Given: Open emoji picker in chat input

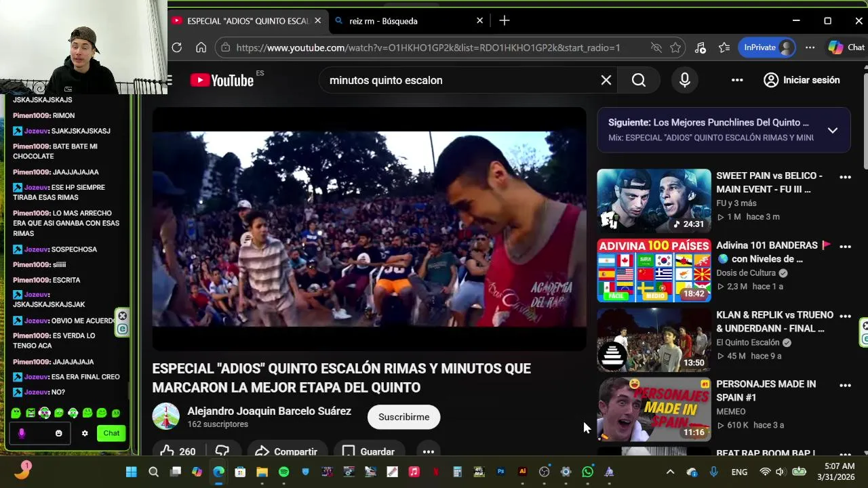Looking at the screenshot, I should click(58, 433).
